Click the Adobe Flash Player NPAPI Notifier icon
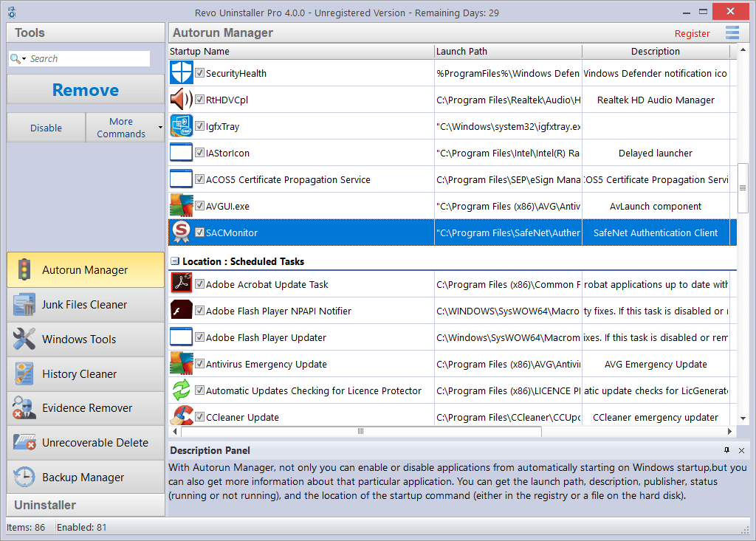 (x=182, y=310)
